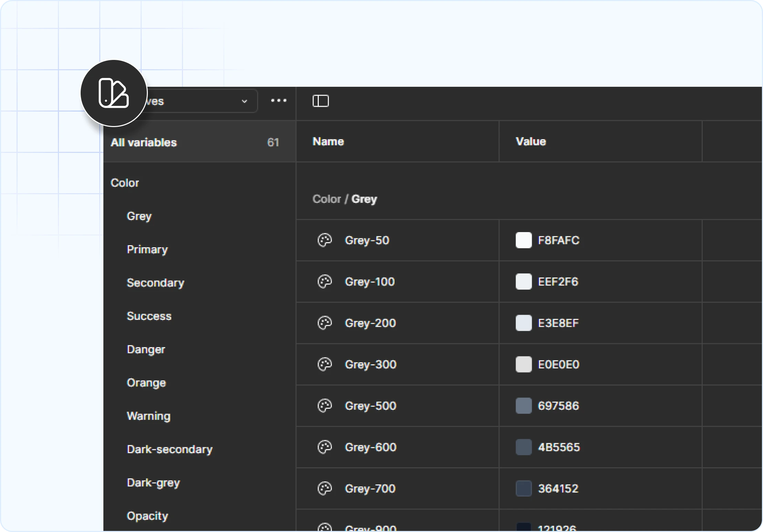763x532 pixels.
Task: Select the Color group in sidebar
Action: pyautogui.click(x=125, y=183)
